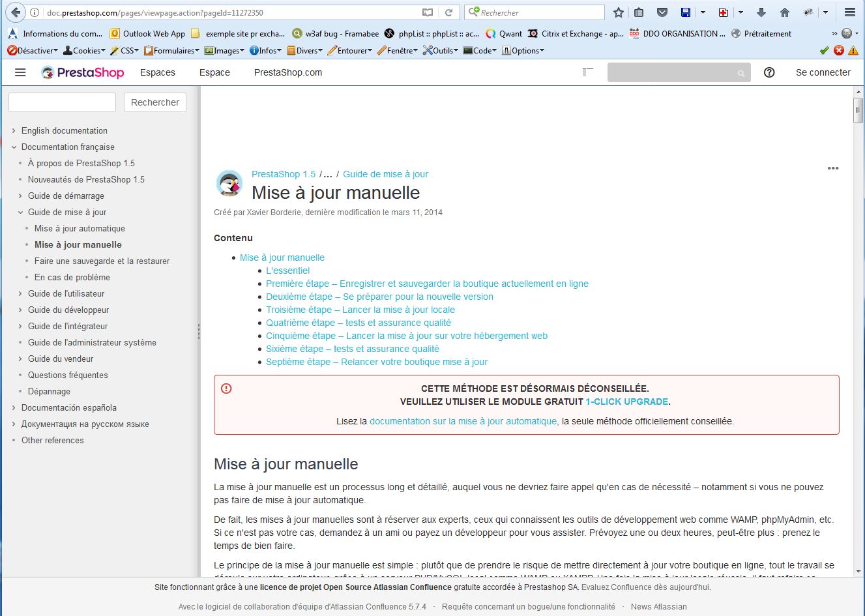
Task: Click Se connecter to log in
Action: (823, 72)
